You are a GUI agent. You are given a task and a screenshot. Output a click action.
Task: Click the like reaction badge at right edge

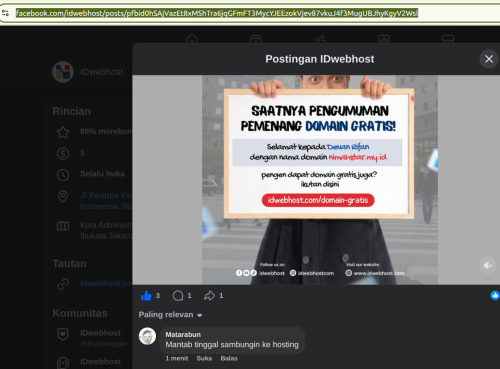click(495, 295)
